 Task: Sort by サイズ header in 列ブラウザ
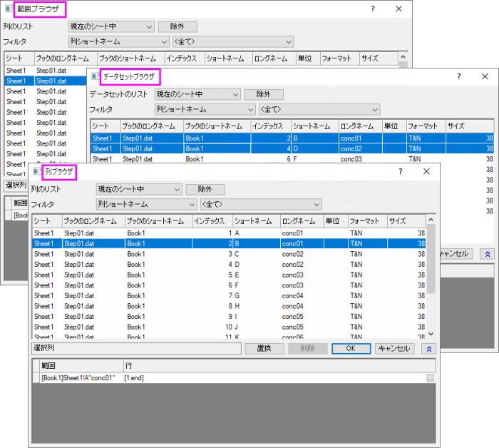(x=406, y=221)
